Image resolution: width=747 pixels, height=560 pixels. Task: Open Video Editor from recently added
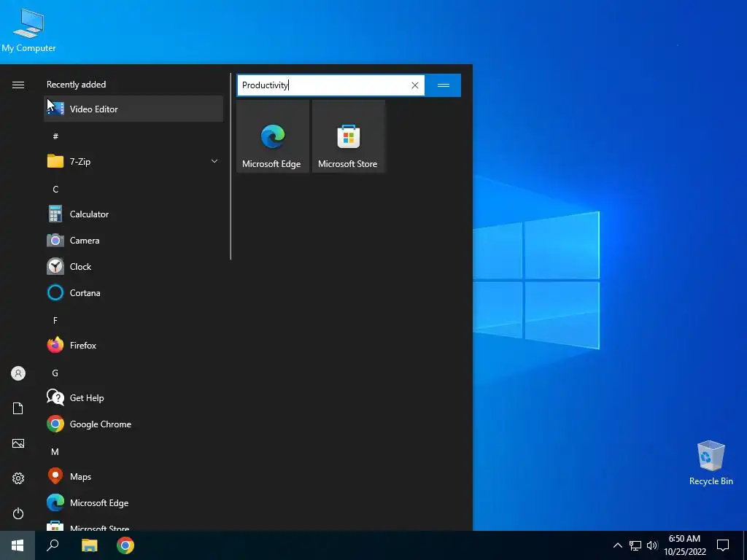click(133, 109)
